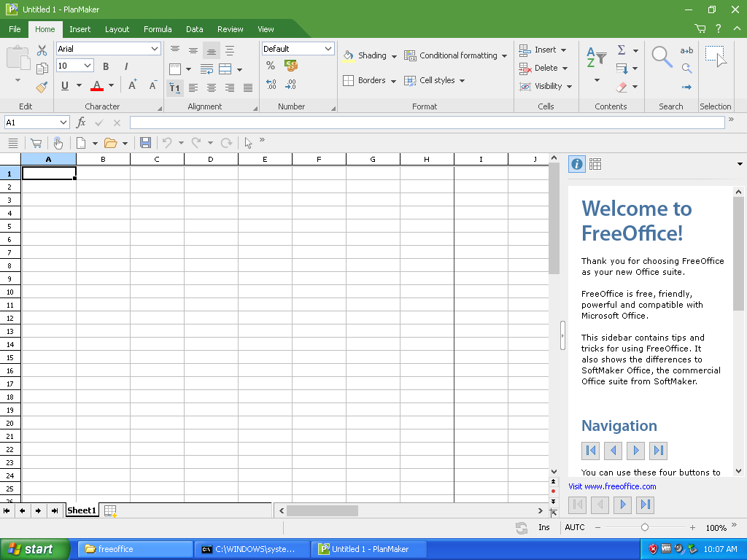Click the Cut scissors icon
Image resolution: width=747 pixels, height=560 pixels.
pyautogui.click(x=42, y=50)
